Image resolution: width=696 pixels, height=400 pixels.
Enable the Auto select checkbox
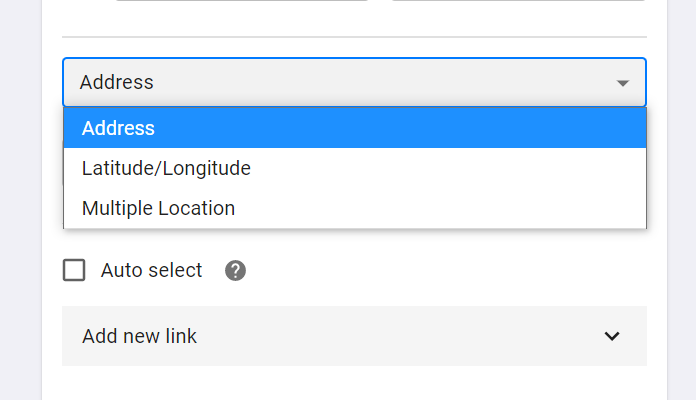74,270
